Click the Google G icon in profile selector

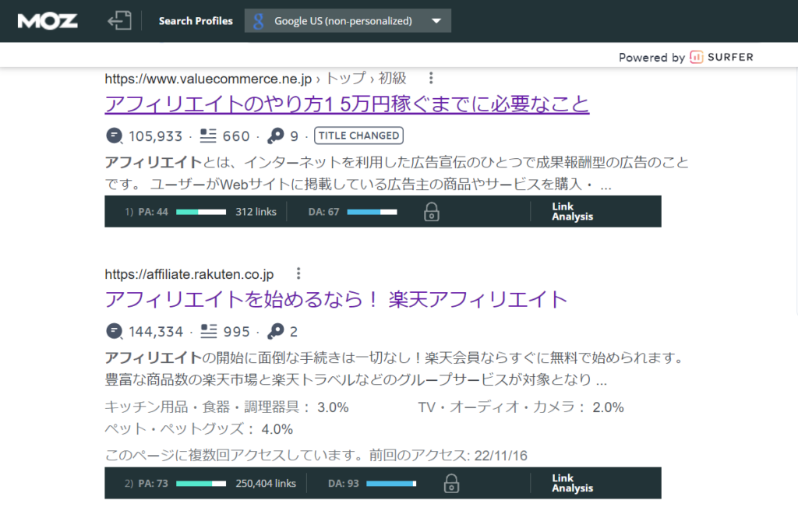[258, 21]
